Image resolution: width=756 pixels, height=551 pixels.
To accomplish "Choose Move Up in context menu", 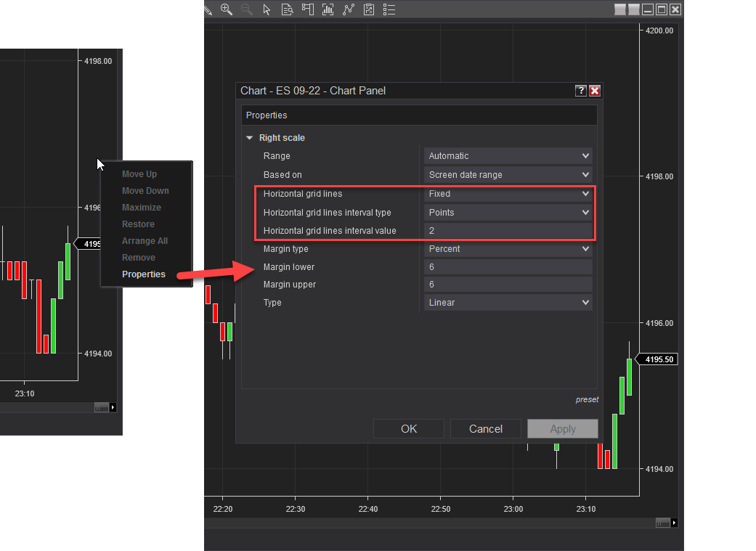I will (139, 174).
